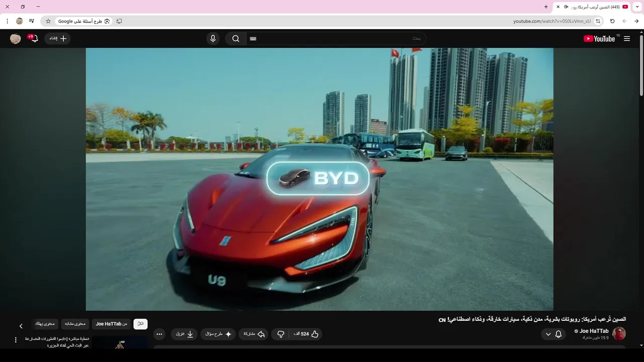Ask a question with the طرح سؤال button
Viewport: 644px width, 362px height.
pos(218,334)
